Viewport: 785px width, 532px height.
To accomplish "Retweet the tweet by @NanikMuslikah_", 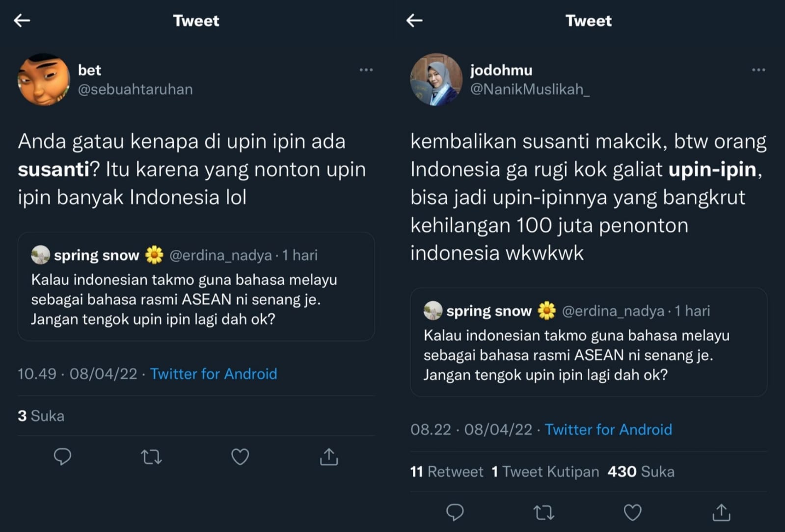I will pos(543,513).
